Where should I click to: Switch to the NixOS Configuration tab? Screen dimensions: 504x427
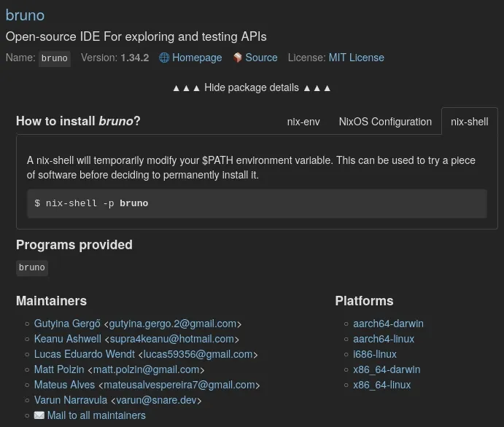385,122
